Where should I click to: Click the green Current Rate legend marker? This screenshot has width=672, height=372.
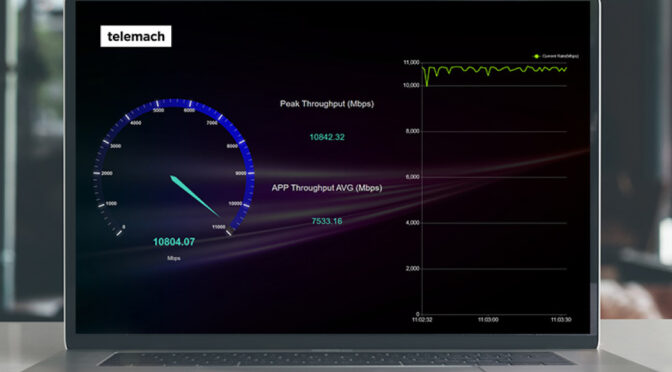536,56
